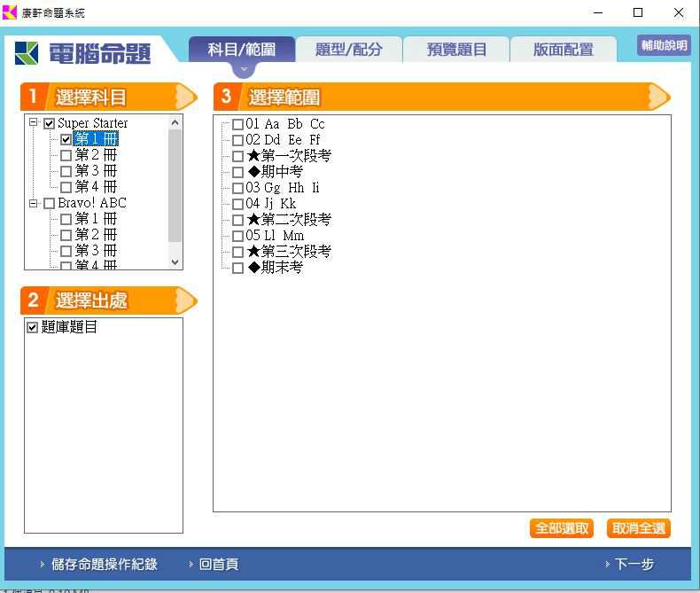Check the ★第二次段考 range
The height and width of the screenshot is (593, 700).
(238, 220)
